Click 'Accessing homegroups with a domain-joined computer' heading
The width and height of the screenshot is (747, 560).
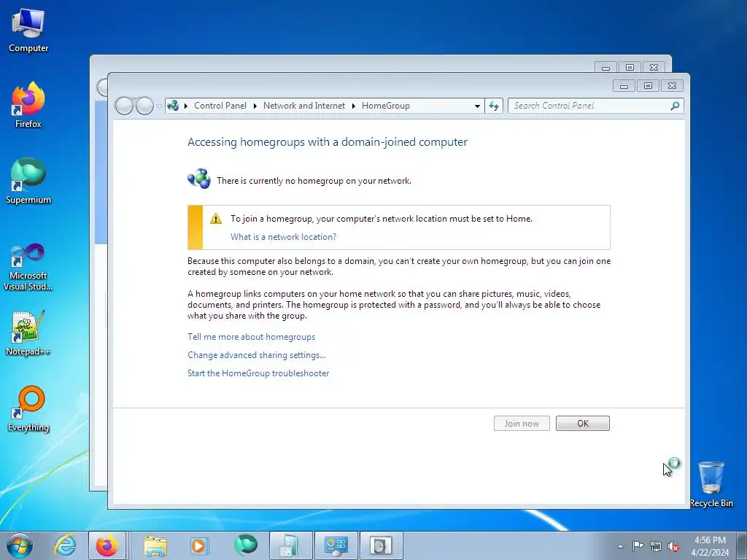[328, 142]
